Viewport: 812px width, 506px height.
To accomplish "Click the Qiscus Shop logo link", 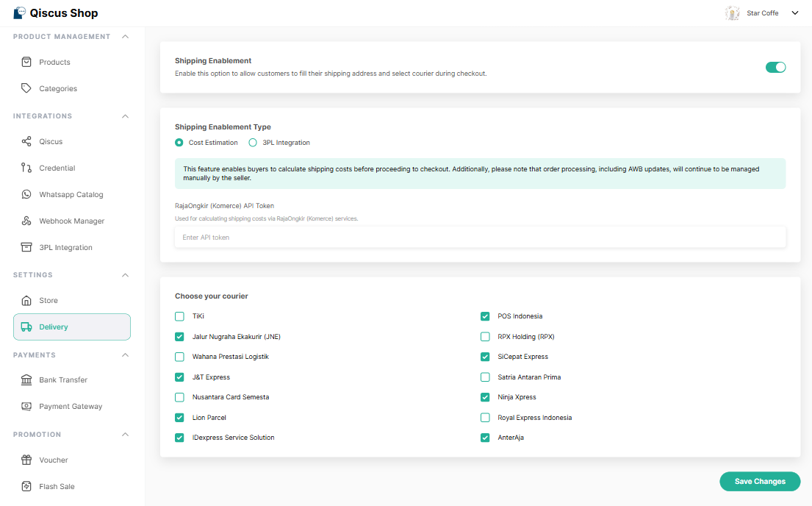I will coord(55,13).
